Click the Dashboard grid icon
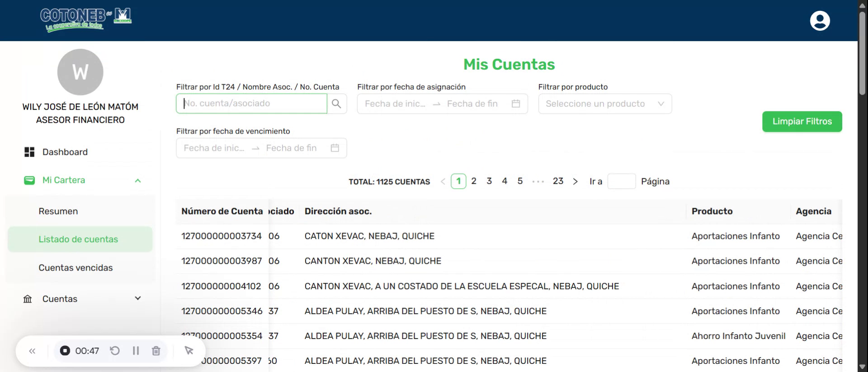This screenshot has width=868, height=372. click(x=29, y=152)
